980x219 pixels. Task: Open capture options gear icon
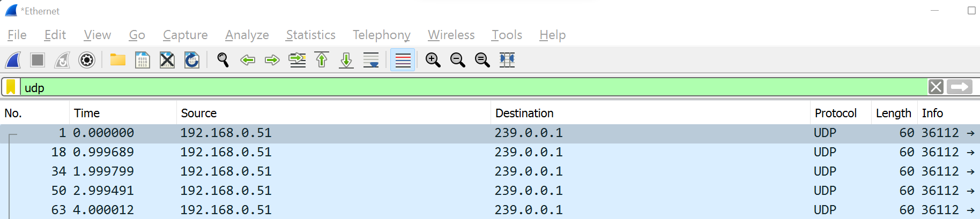pos(87,60)
